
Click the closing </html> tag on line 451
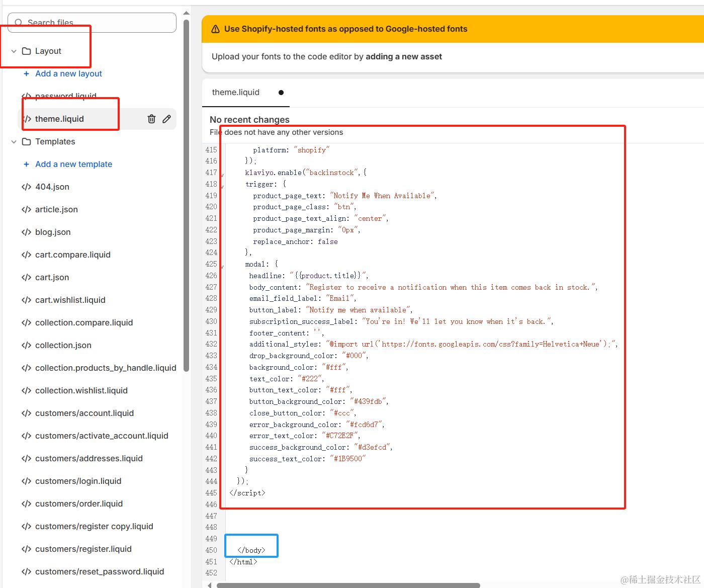click(x=243, y=562)
